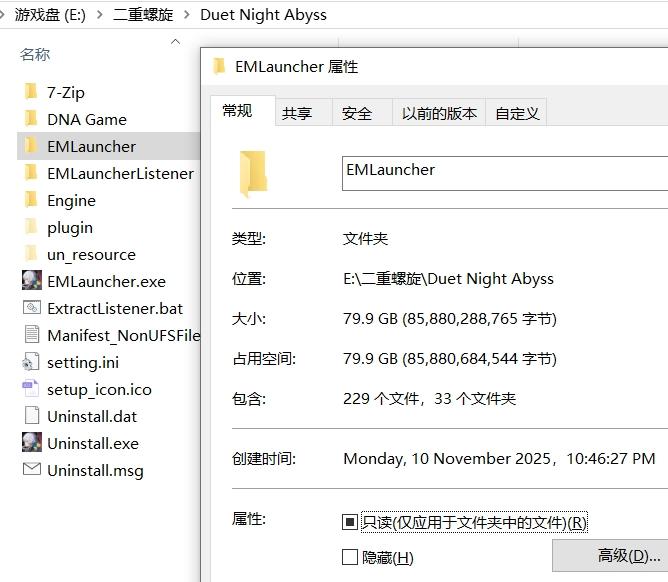Switch to the 共享 tab
This screenshot has width=668, height=582.
(296, 113)
